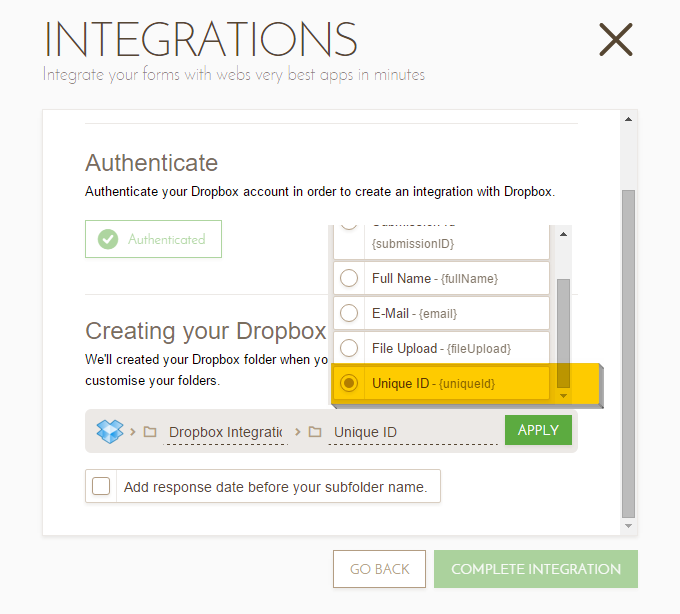680x614 pixels.
Task: Click the up arrow of the options list scrollbar
Action: point(563,233)
